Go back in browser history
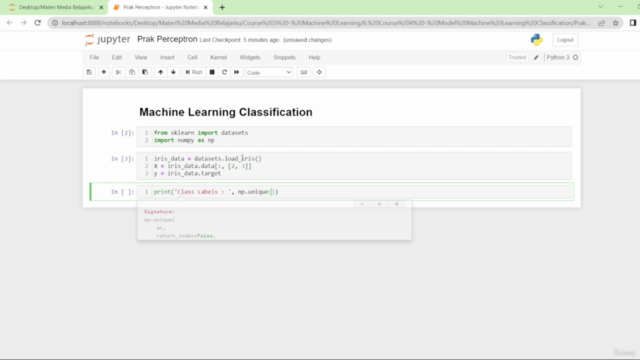The image size is (640, 360). point(9,23)
